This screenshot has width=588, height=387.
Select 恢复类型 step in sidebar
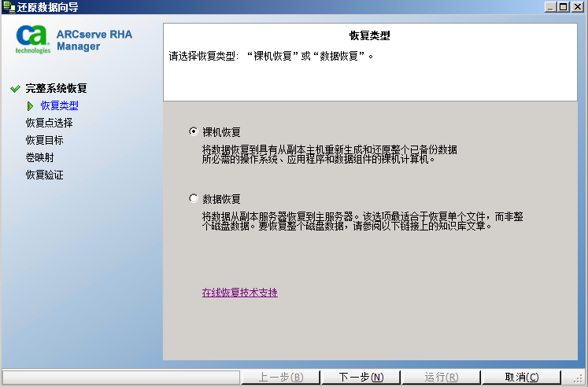[59, 105]
